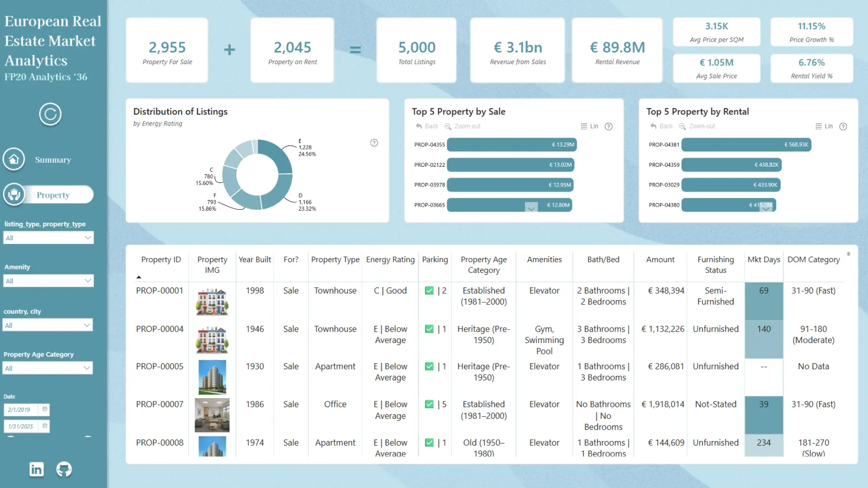Click help icon on Distribution of Listings

tap(374, 143)
